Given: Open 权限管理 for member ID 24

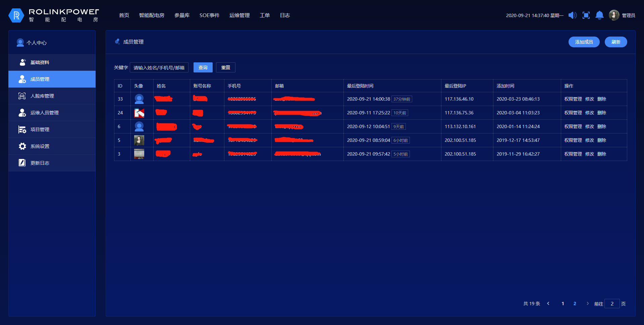Looking at the screenshot, I should click(573, 113).
